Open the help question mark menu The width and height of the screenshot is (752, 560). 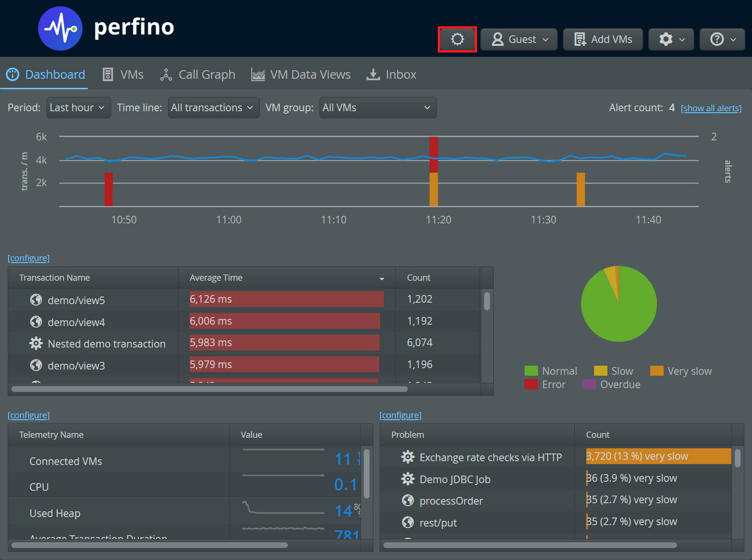722,39
